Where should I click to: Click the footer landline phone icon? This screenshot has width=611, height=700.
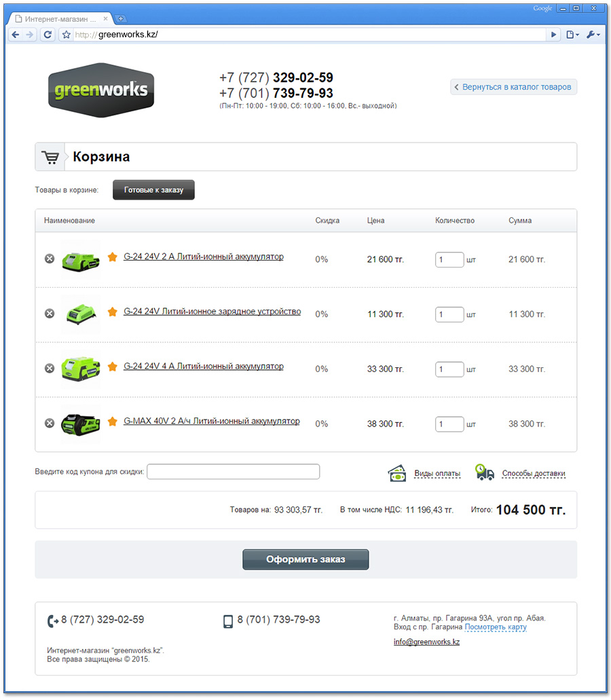53,621
